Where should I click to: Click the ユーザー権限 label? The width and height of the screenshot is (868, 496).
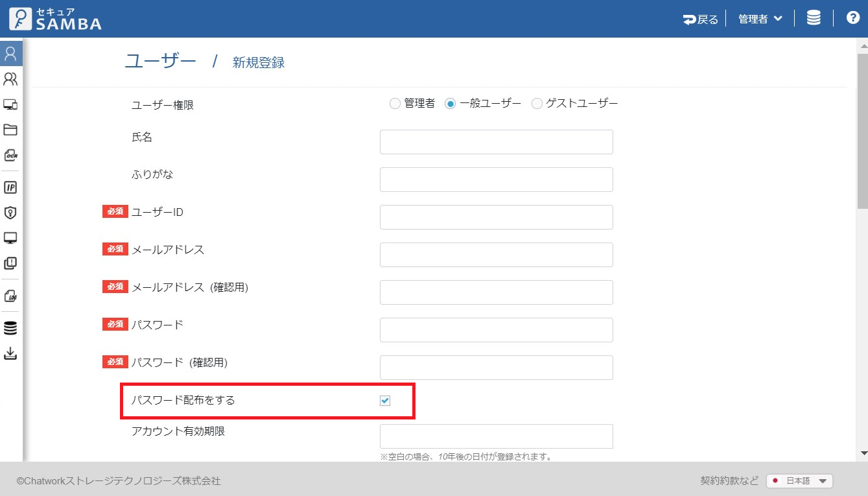pyautogui.click(x=163, y=105)
